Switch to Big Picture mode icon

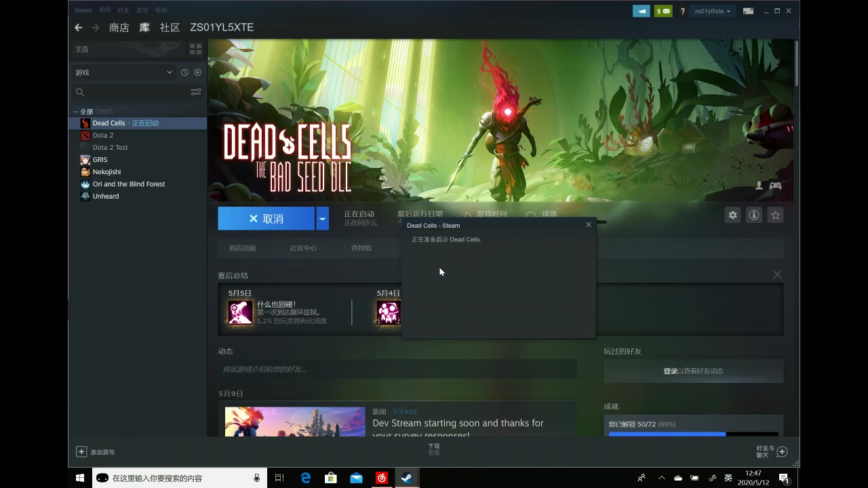(x=748, y=11)
